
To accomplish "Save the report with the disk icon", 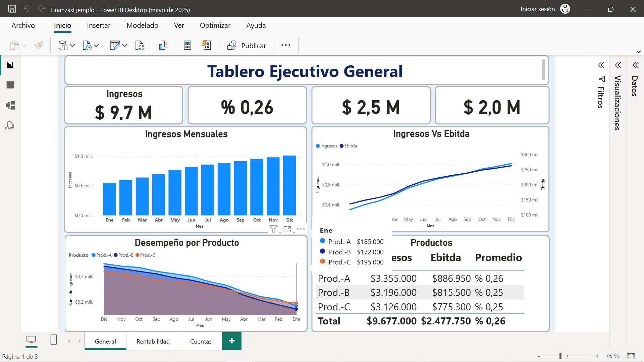I will [x=12, y=9].
